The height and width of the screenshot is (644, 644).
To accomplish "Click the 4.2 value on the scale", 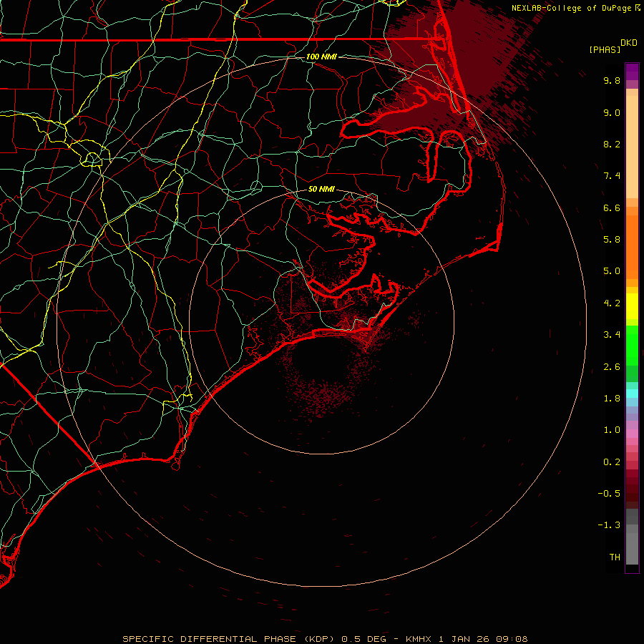I will coord(612,303).
